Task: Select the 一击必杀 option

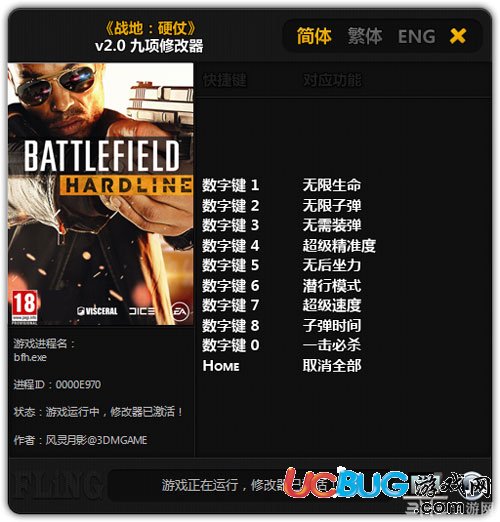Action: 332,345
